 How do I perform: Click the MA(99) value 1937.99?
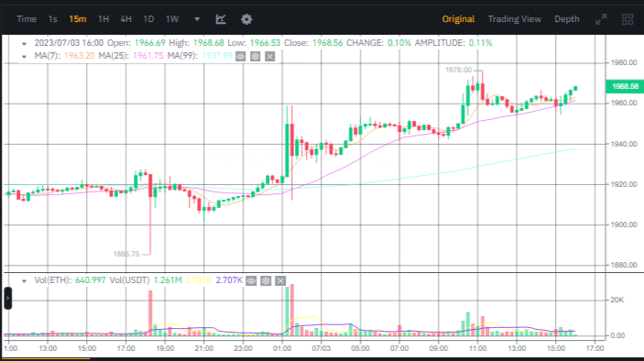(217, 56)
